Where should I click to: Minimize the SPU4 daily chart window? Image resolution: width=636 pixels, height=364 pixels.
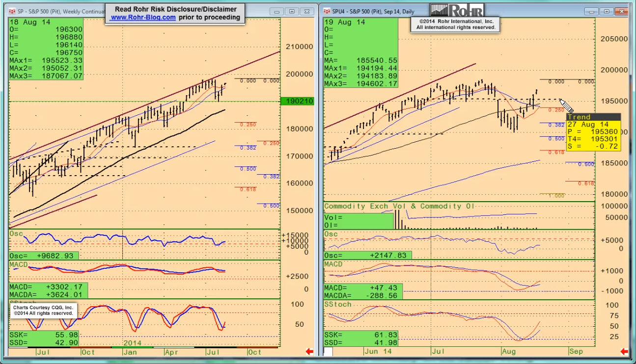594,11
